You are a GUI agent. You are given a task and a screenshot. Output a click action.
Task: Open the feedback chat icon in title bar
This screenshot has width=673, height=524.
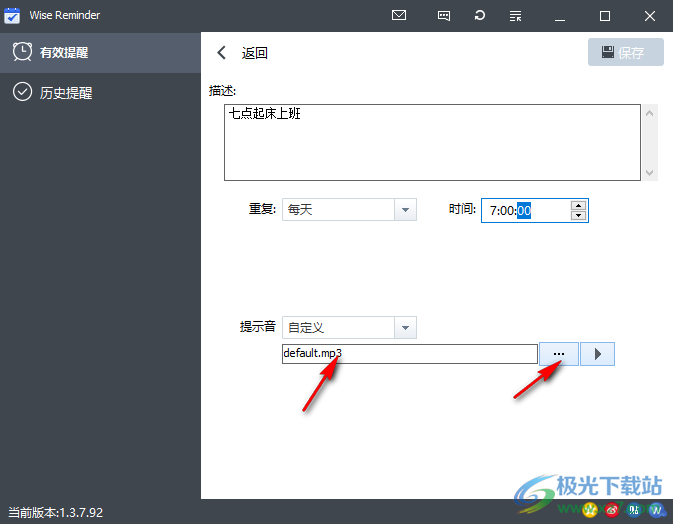(444, 16)
